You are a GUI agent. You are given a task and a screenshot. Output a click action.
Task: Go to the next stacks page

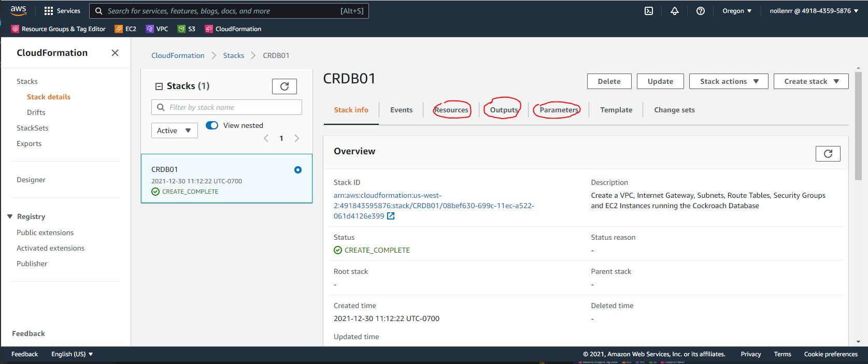(x=297, y=138)
